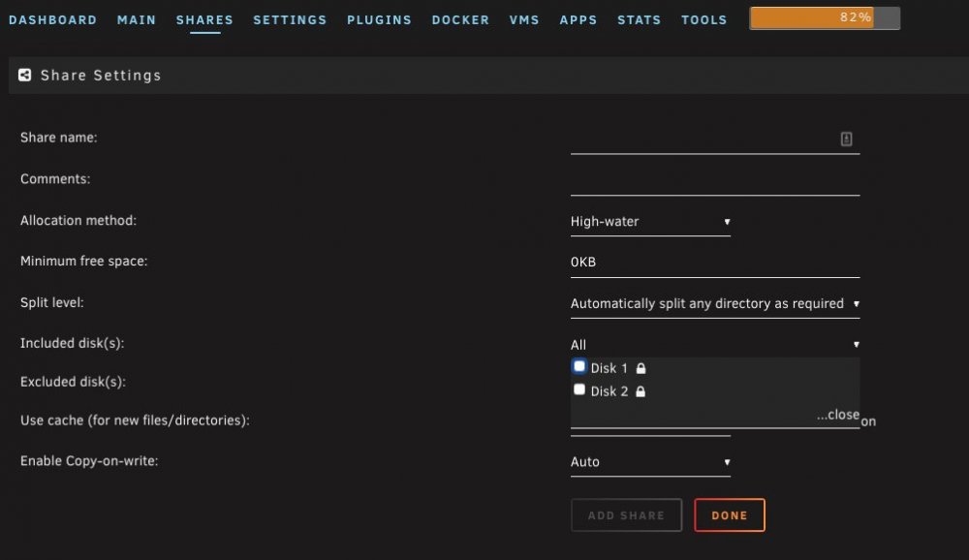The width and height of the screenshot is (969, 560).
Task: Click the 'Comments:' label
Action: [55, 179]
